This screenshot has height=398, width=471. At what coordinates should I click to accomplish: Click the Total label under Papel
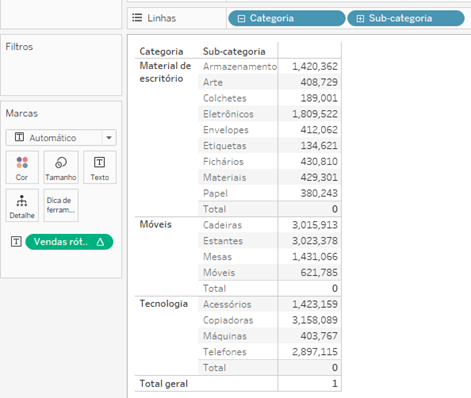214,209
